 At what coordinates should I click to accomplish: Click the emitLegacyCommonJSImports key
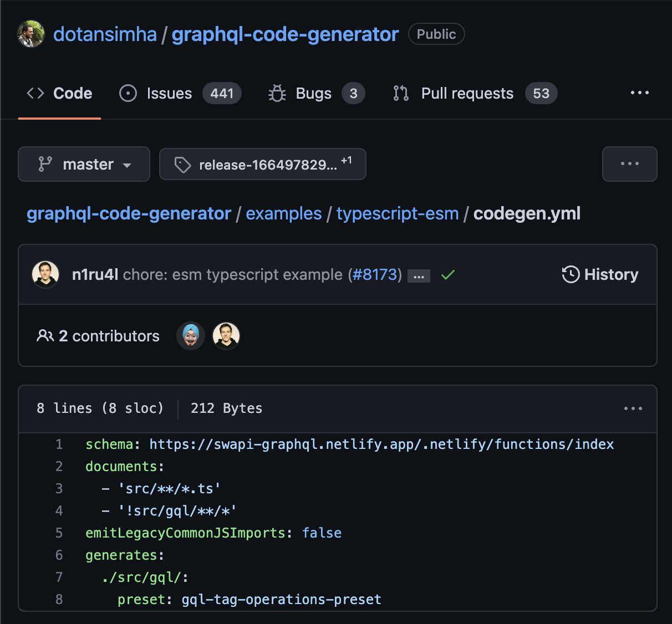(185, 533)
